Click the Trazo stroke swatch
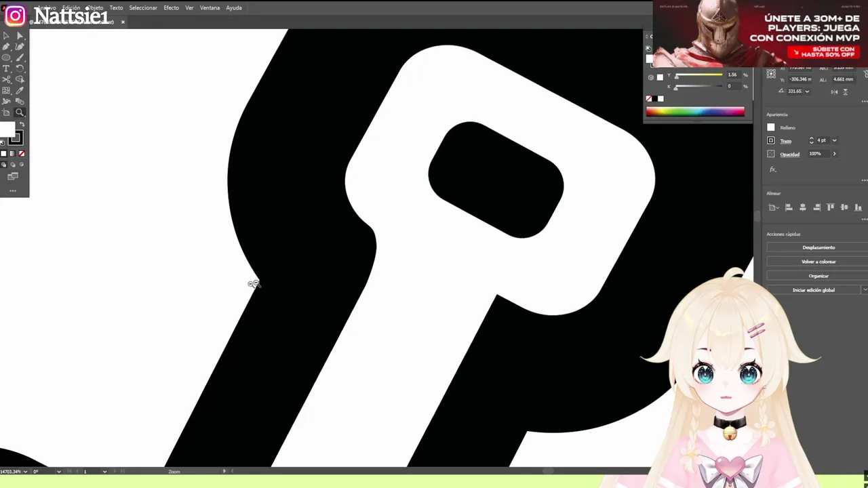 tap(771, 140)
